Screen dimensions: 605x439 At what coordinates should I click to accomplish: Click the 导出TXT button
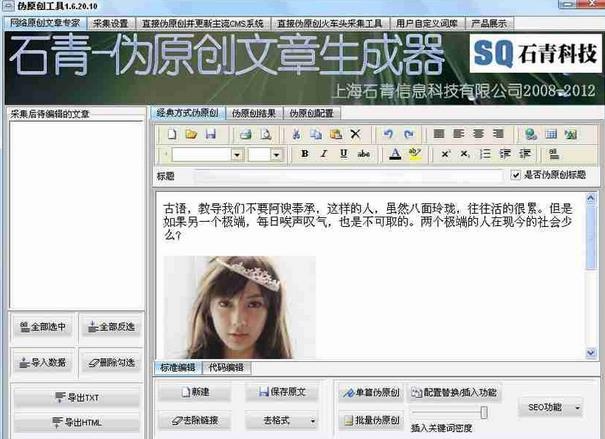[77, 397]
